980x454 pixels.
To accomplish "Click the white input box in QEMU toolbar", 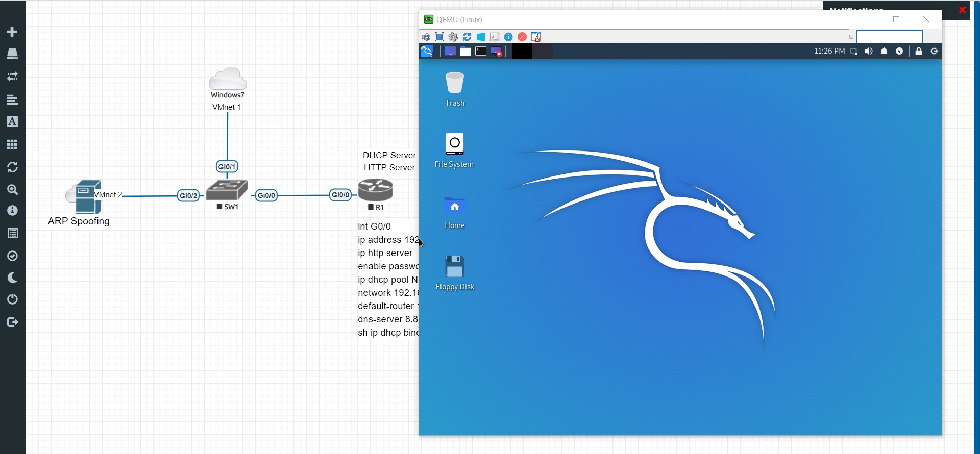I will [x=890, y=37].
